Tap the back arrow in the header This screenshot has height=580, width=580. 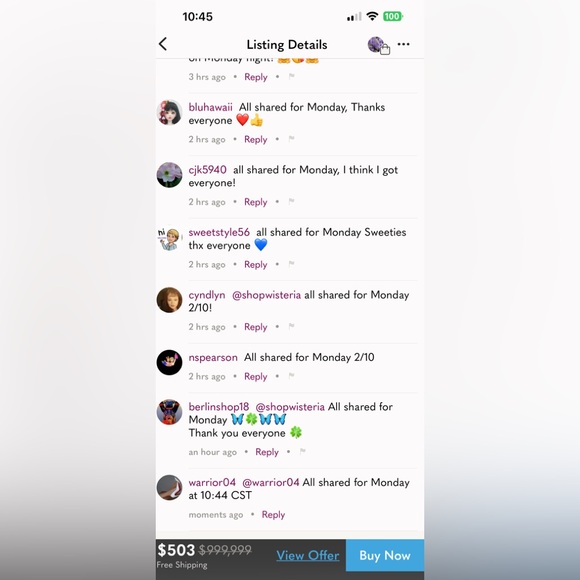tap(163, 44)
